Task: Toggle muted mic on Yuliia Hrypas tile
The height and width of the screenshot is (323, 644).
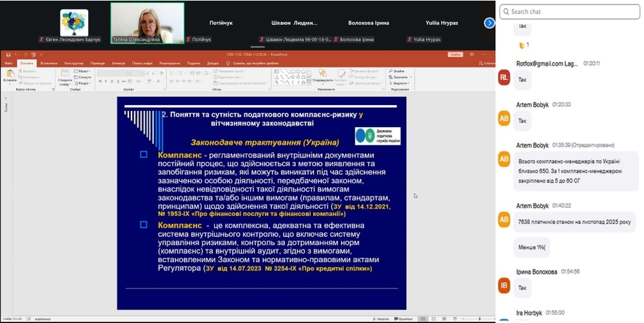Action: [x=409, y=39]
